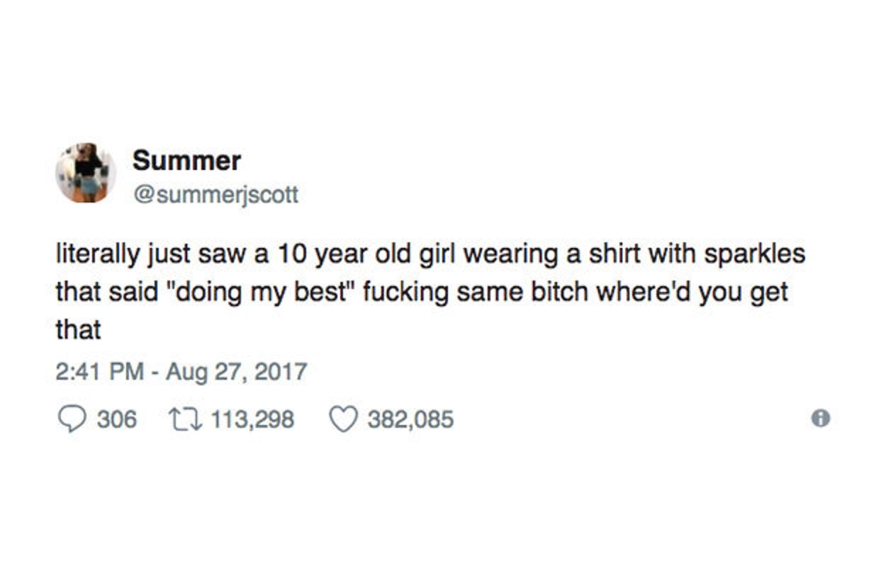Click the reply speech bubble icon
886x588 pixels.
[71, 419]
